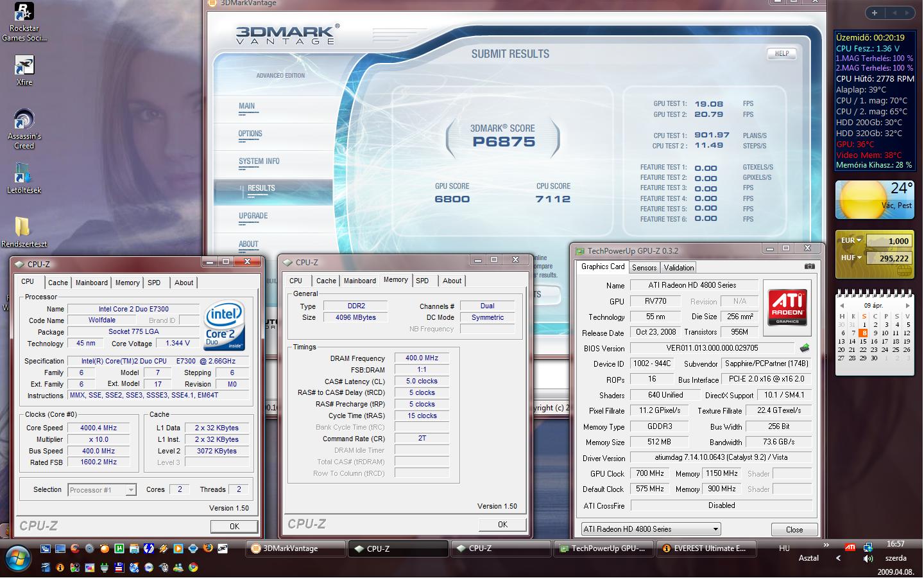Click the BIOS save chip icon
924x578 pixels.
pyautogui.click(x=804, y=348)
